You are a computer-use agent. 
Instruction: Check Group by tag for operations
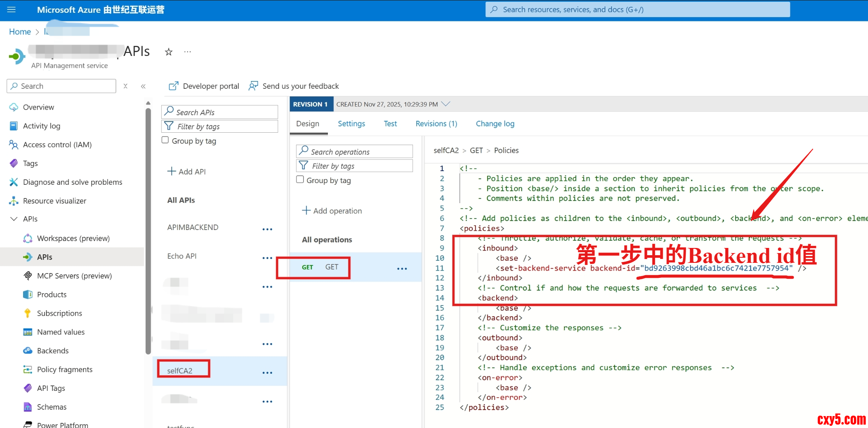tap(300, 180)
